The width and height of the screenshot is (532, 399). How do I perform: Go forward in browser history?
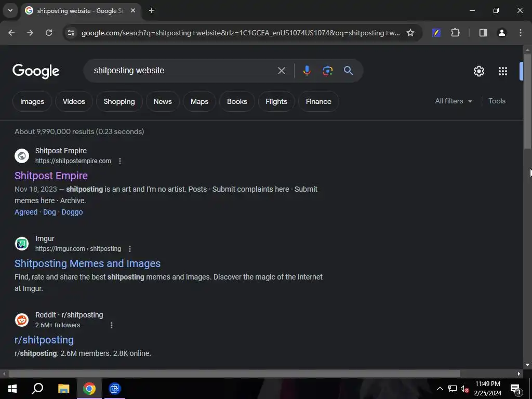30,33
